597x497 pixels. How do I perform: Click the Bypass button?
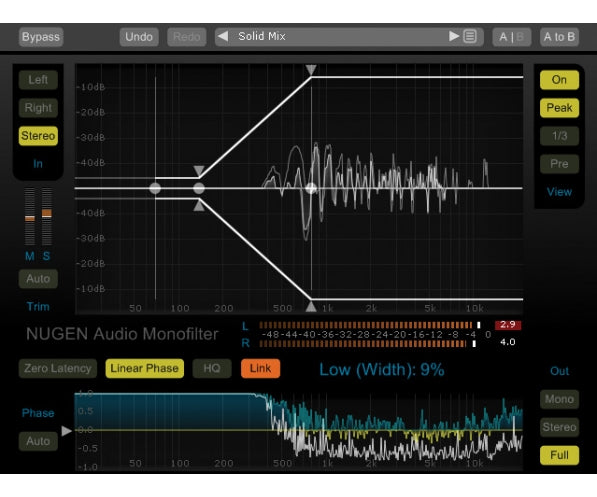click(41, 37)
